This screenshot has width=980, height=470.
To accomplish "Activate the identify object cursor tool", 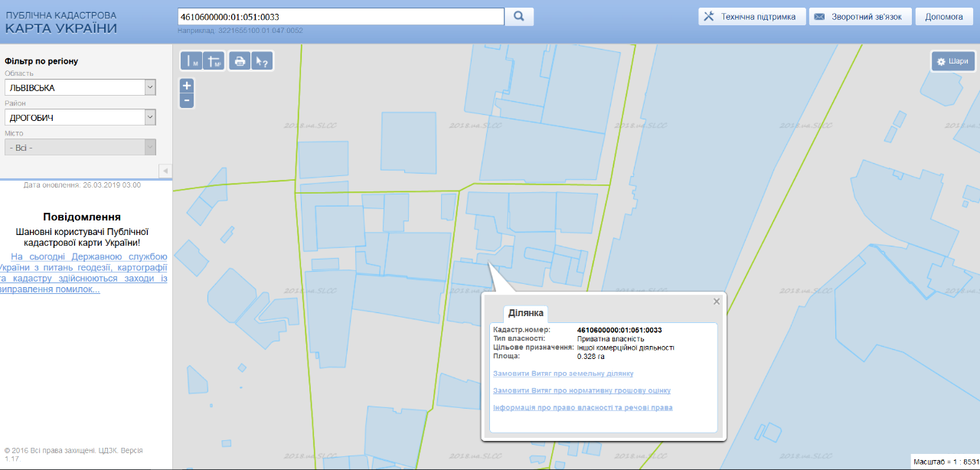I will (x=262, y=61).
